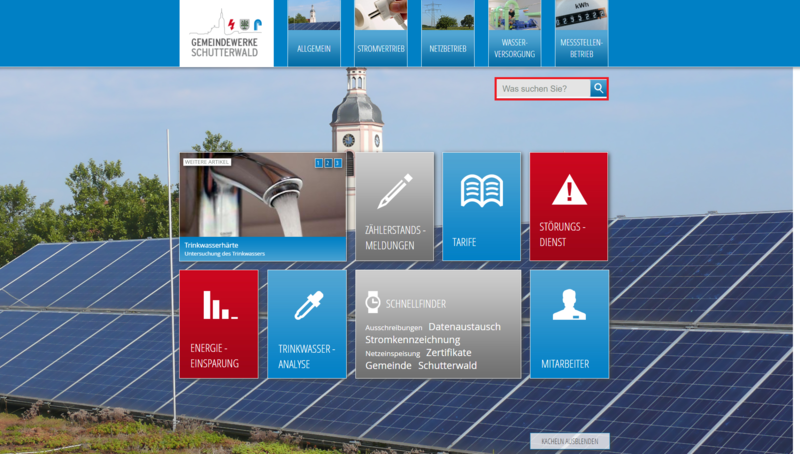Click the pipette Trinkwasseranalyse icon

pos(309,306)
